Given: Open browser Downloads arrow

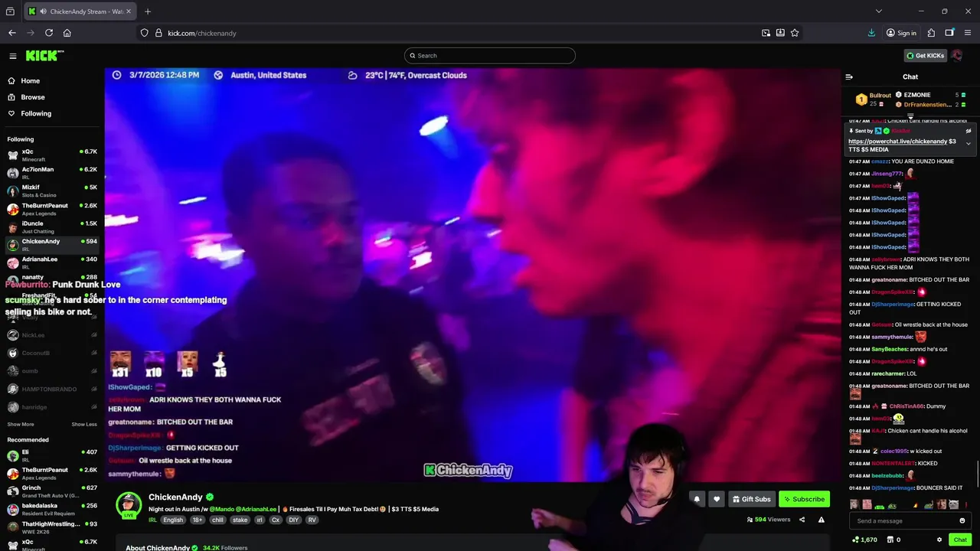Looking at the screenshot, I should coord(871,33).
